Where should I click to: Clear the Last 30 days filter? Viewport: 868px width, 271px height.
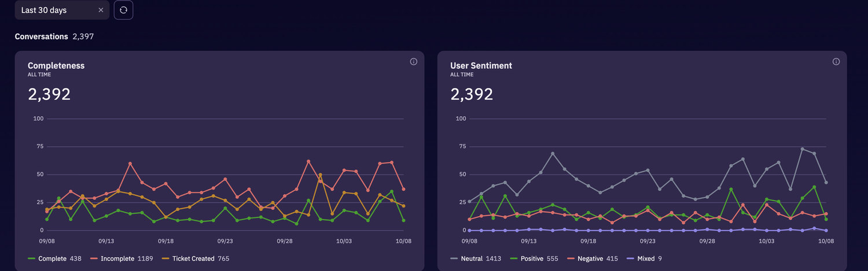click(x=101, y=10)
